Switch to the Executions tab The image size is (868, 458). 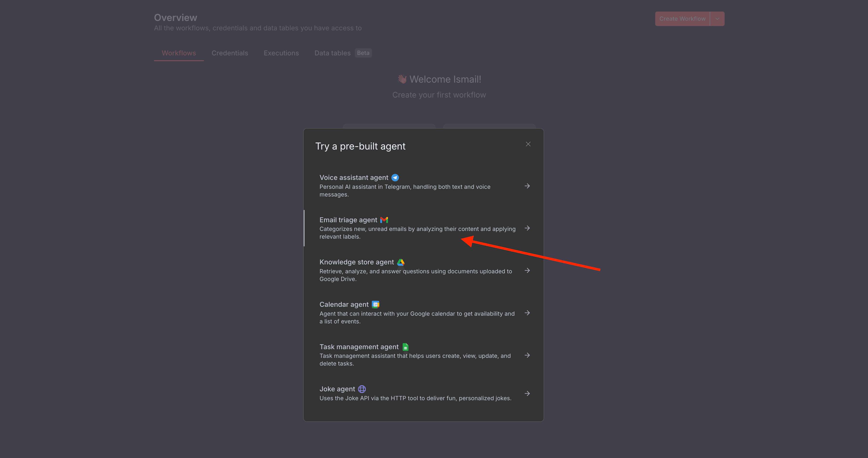[x=281, y=53]
